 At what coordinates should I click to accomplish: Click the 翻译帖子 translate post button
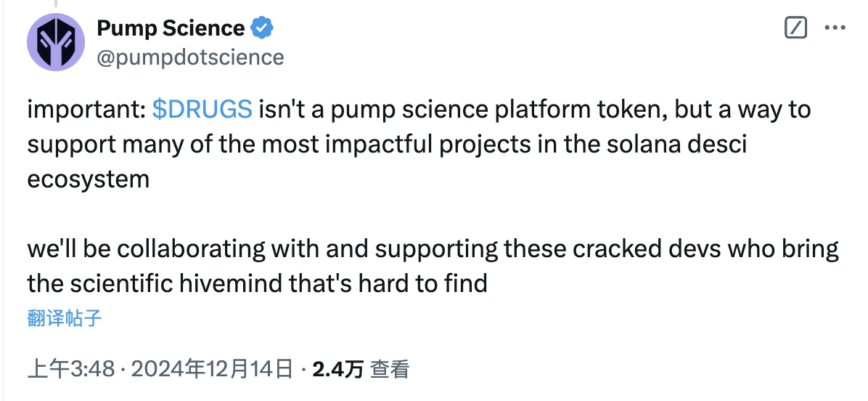(65, 317)
